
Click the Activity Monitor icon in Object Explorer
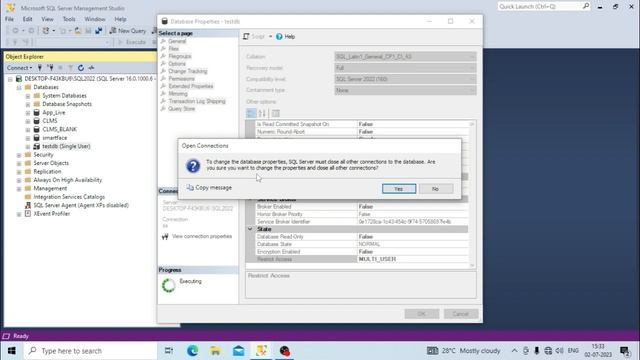pos(91,68)
